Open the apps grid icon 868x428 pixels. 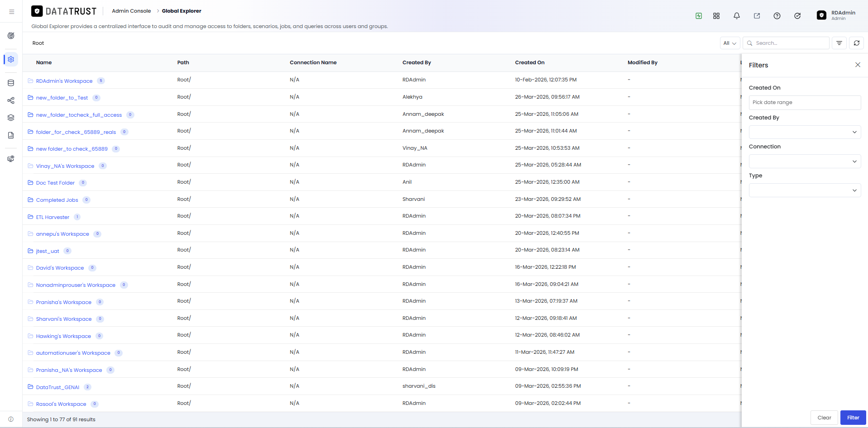click(x=716, y=16)
